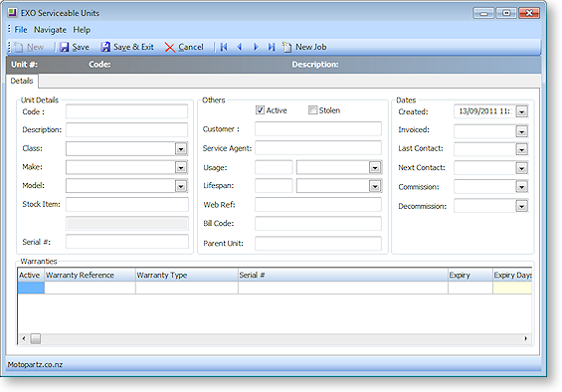Screen dimensions: 562x392
Task: Open the Last Contact date dropdown
Action: (x=521, y=149)
